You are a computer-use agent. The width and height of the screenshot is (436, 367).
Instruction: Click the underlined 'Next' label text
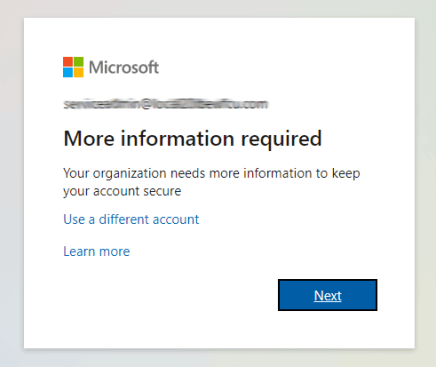(x=328, y=295)
